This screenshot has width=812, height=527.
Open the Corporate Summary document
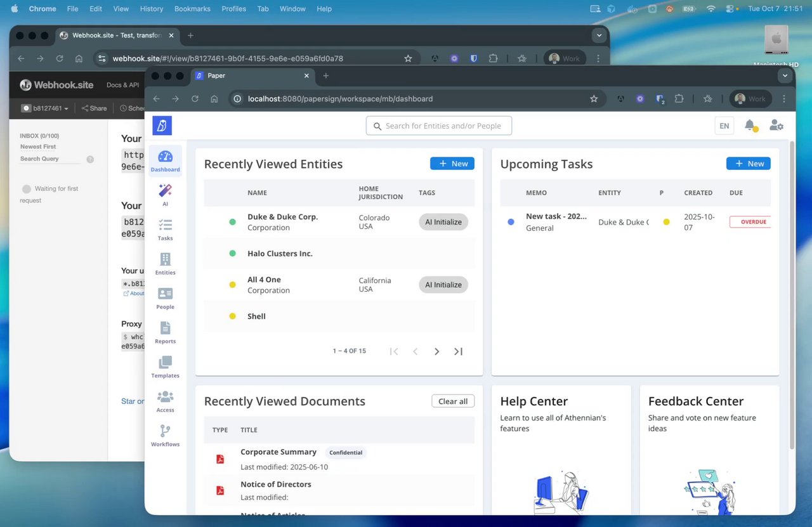[278, 452]
